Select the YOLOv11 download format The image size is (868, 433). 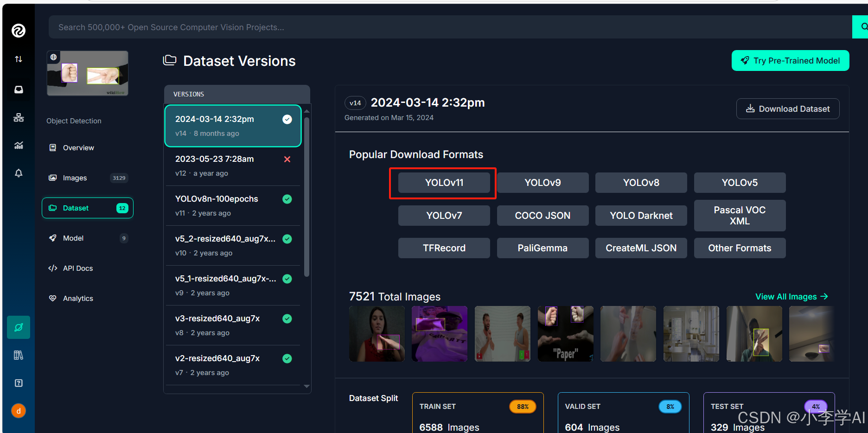coord(444,183)
